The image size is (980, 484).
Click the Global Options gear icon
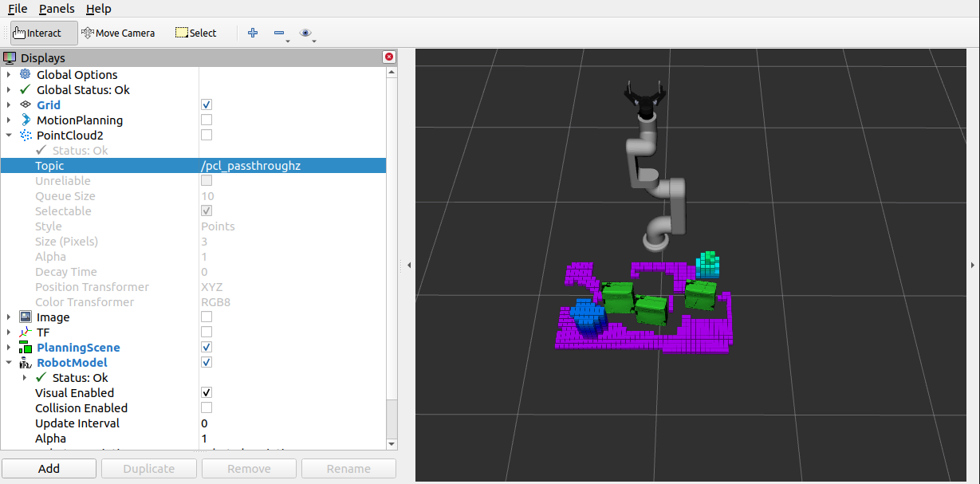[26, 74]
